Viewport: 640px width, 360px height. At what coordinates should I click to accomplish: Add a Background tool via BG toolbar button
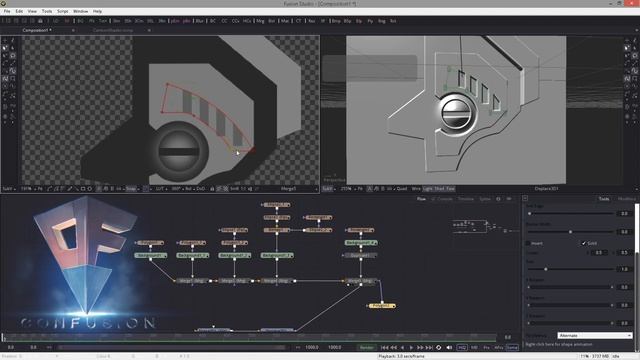point(80,21)
